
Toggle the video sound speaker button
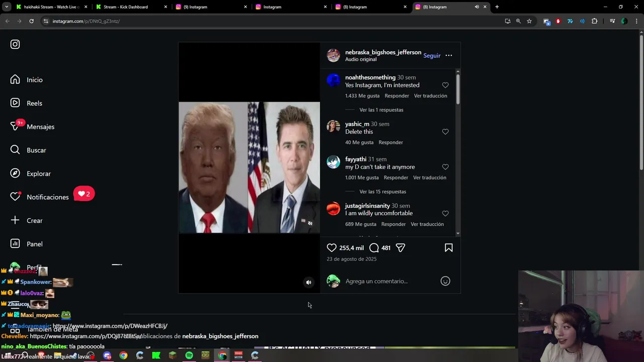(x=309, y=283)
